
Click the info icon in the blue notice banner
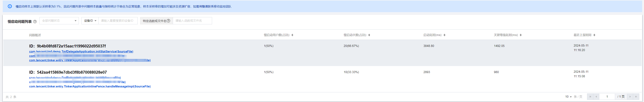click(x=10, y=6)
